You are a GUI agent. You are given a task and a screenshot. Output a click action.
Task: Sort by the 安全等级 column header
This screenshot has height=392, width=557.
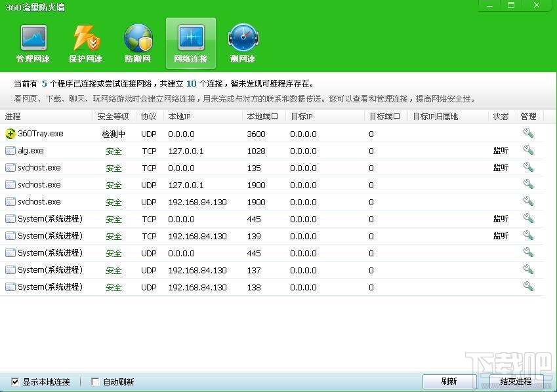pyautogui.click(x=112, y=116)
